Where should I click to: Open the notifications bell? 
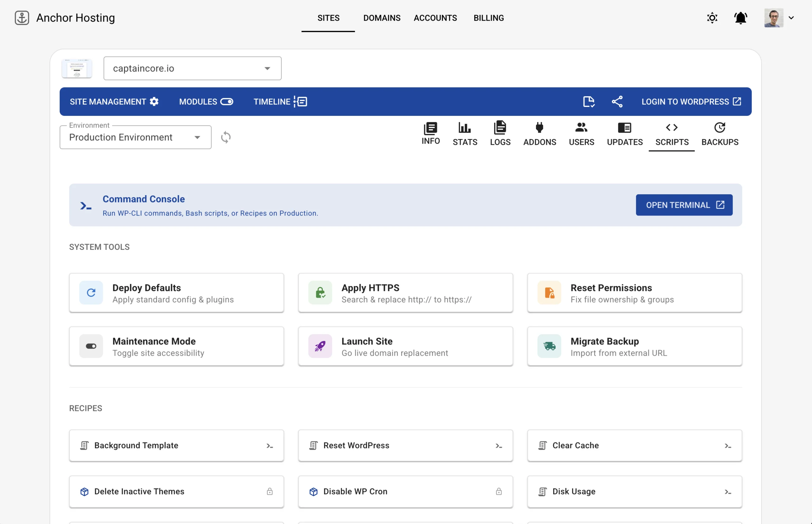740,18
